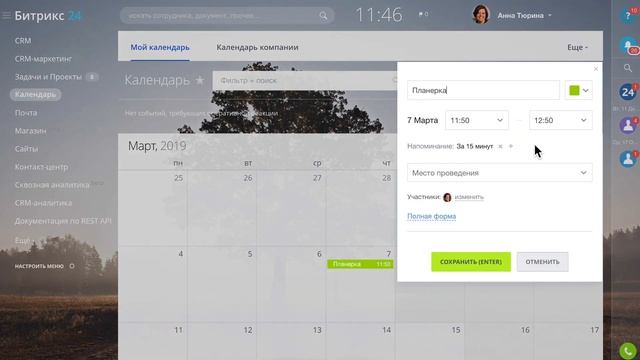Click Сохранить (Enter) button
This screenshot has width=640, height=360.
(x=471, y=262)
